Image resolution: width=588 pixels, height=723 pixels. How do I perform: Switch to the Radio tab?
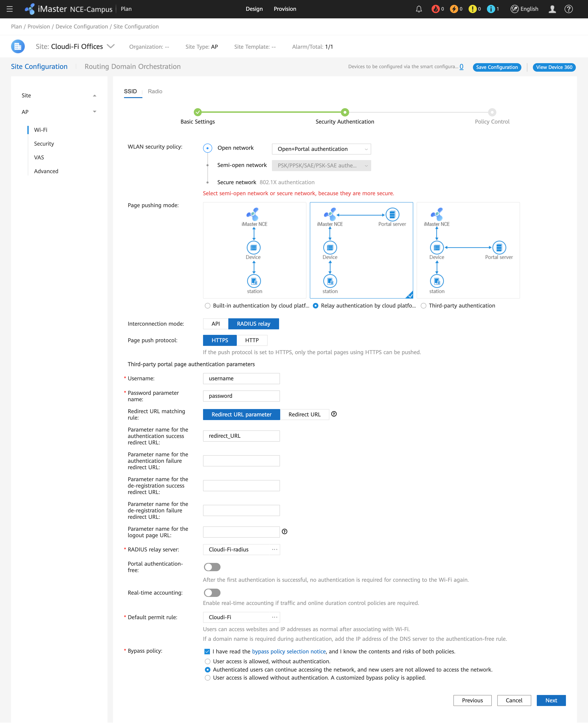point(155,91)
